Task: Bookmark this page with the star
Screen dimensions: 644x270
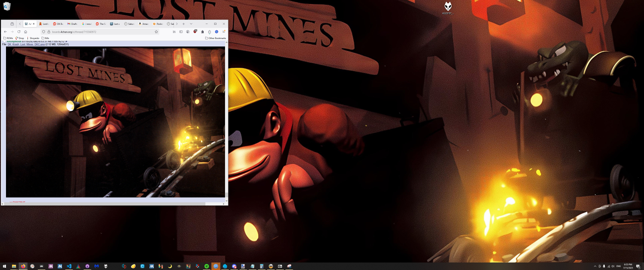Action: click(x=156, y=32)
